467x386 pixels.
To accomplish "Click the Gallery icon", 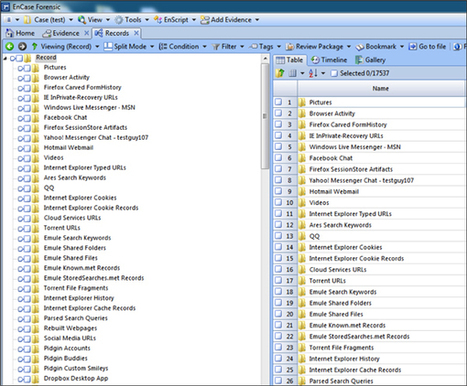I will click(359, 60).
